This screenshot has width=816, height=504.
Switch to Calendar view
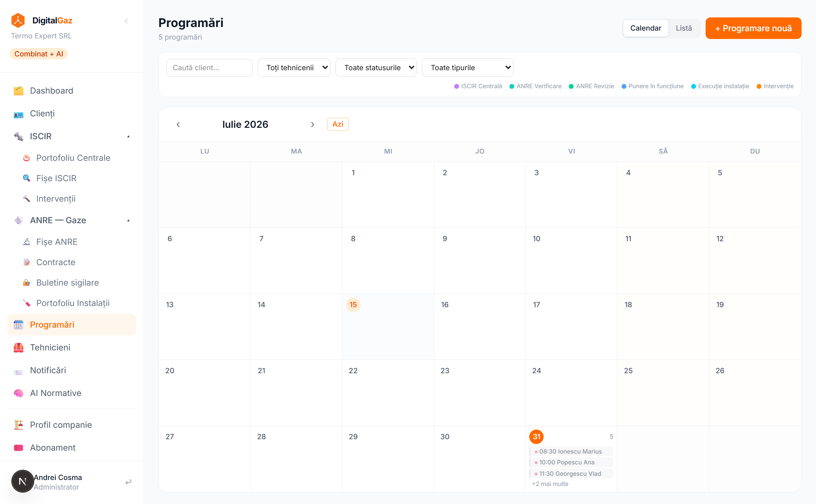645,28
